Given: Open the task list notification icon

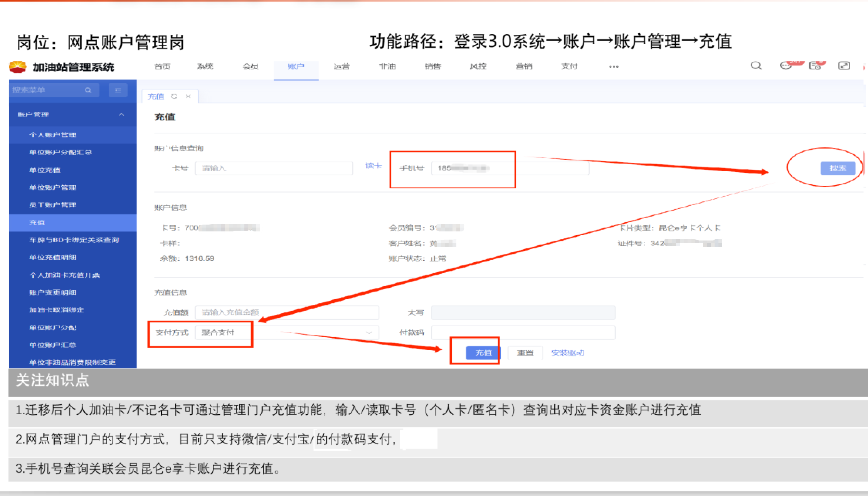Looking at the screenshot, I should (815, 66).
